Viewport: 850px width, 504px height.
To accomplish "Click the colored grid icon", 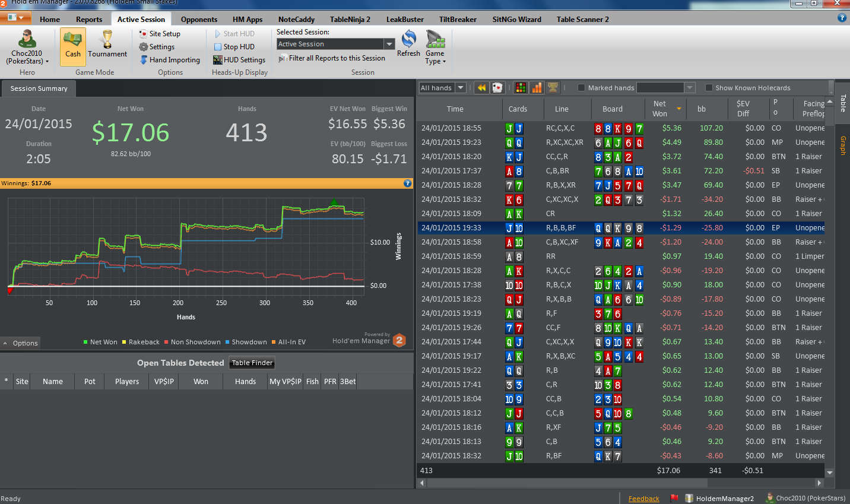I will click(521, 88).
